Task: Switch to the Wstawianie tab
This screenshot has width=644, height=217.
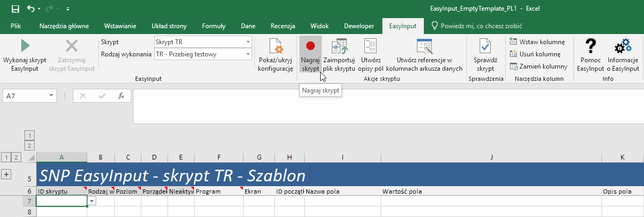Action: pos(120,26)
